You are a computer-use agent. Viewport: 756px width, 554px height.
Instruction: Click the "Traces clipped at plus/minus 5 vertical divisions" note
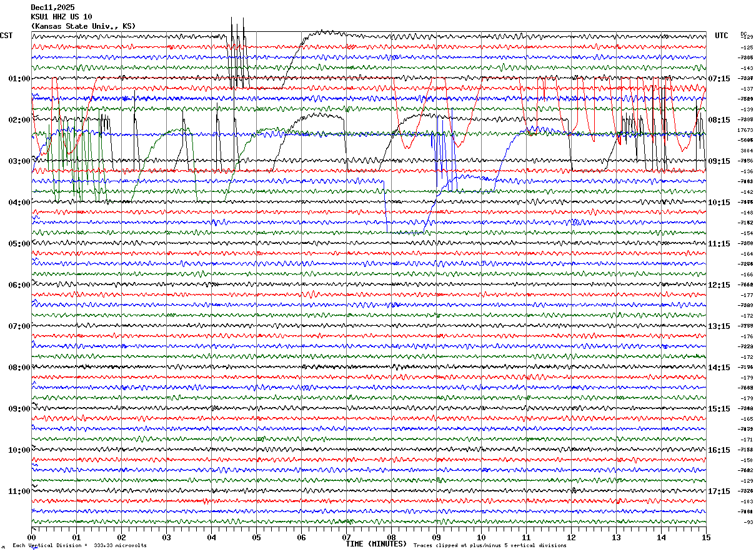point(490,546)
